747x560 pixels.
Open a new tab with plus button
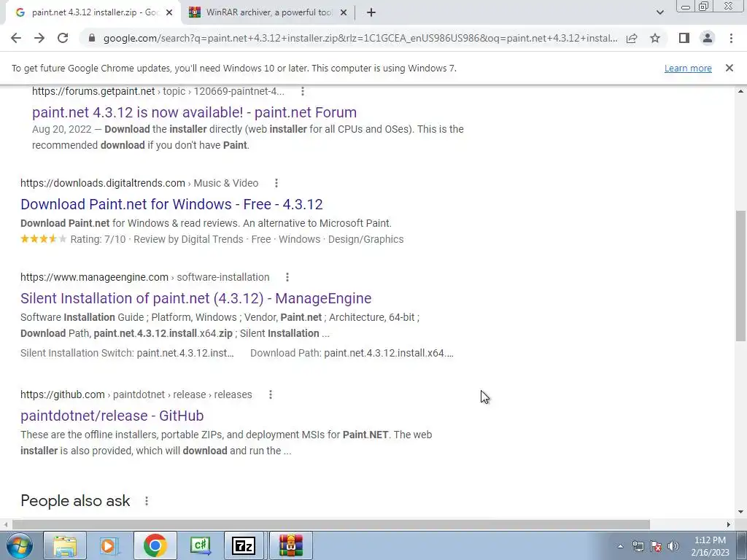coord(371,12)
